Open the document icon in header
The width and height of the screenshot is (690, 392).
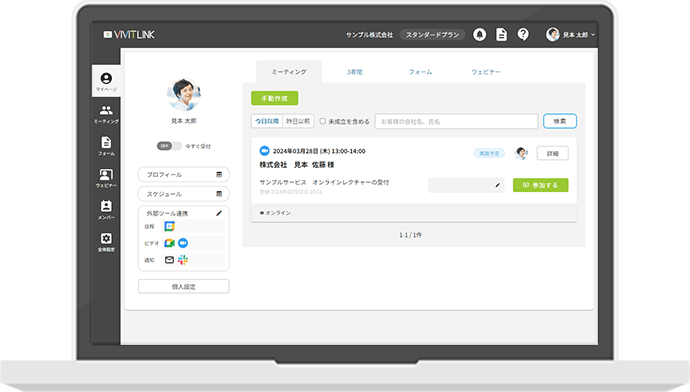[501, 34]
